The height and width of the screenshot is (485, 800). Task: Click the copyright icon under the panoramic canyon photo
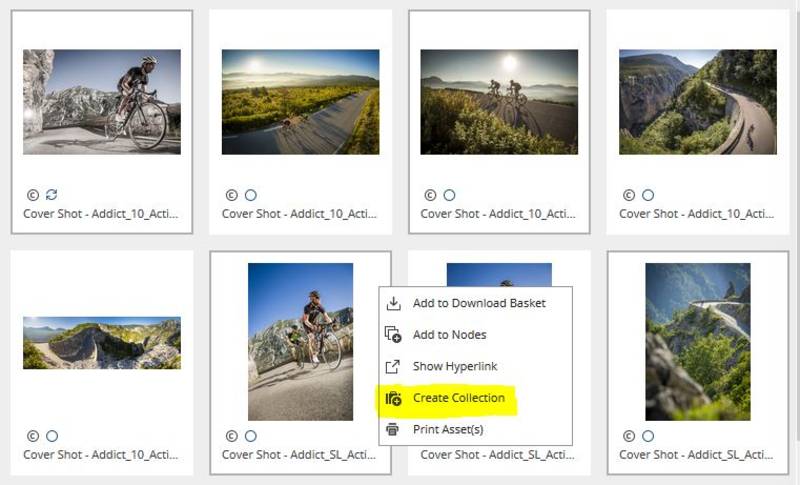[x=33, y=436]
